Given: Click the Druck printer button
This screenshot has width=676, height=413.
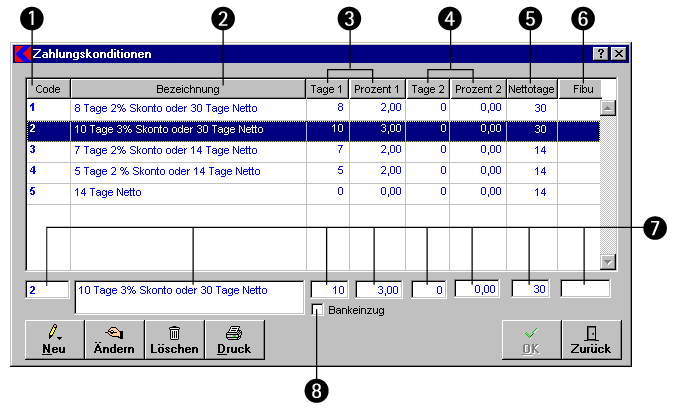Looking at the screenshot, I should [x=234, y=340].
